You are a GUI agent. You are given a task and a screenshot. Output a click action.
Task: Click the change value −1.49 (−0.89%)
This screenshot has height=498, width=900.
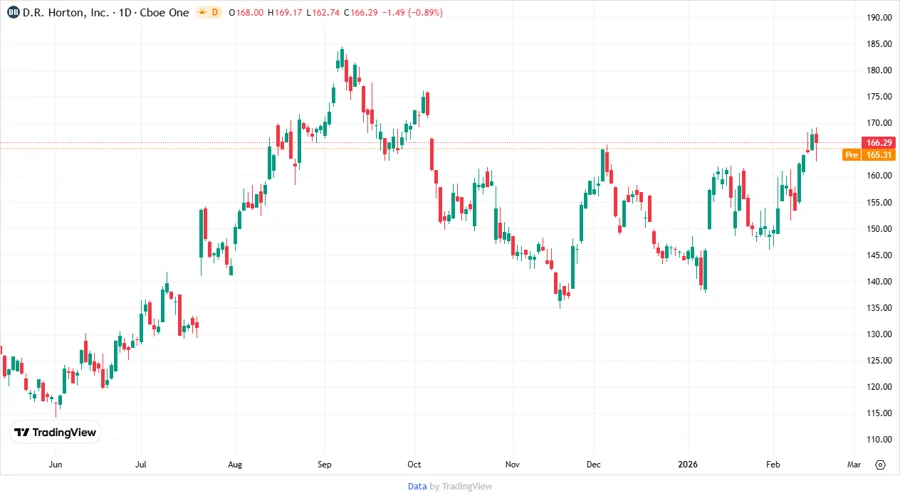pos(412,12)
